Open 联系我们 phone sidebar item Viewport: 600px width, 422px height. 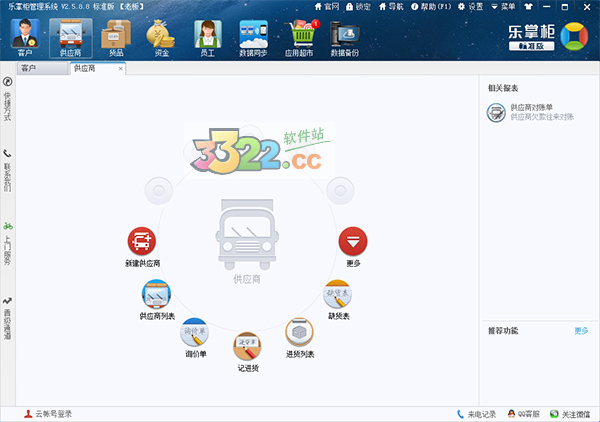[x=7, y=170]
